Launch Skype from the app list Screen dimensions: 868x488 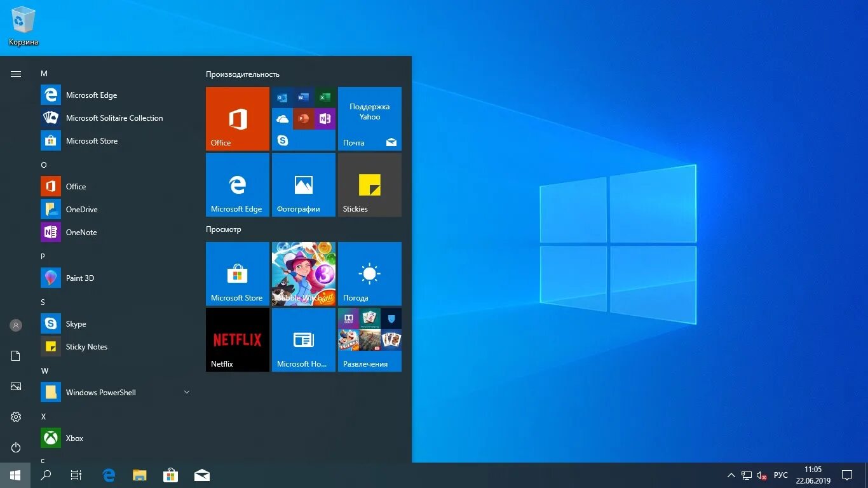click(76, 323)
